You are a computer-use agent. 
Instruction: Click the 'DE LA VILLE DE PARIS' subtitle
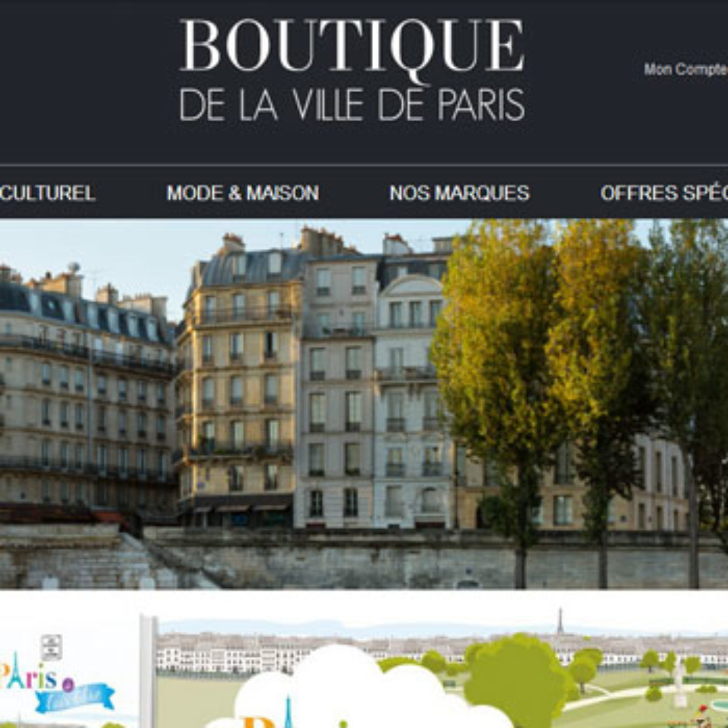pyautogui.click(x=352, y=104)
